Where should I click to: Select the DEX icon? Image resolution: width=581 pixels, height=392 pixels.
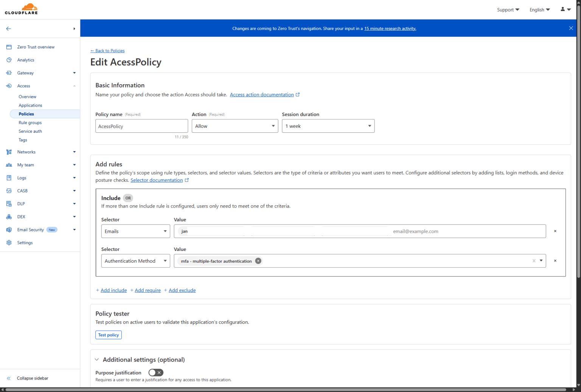[9, 216]
